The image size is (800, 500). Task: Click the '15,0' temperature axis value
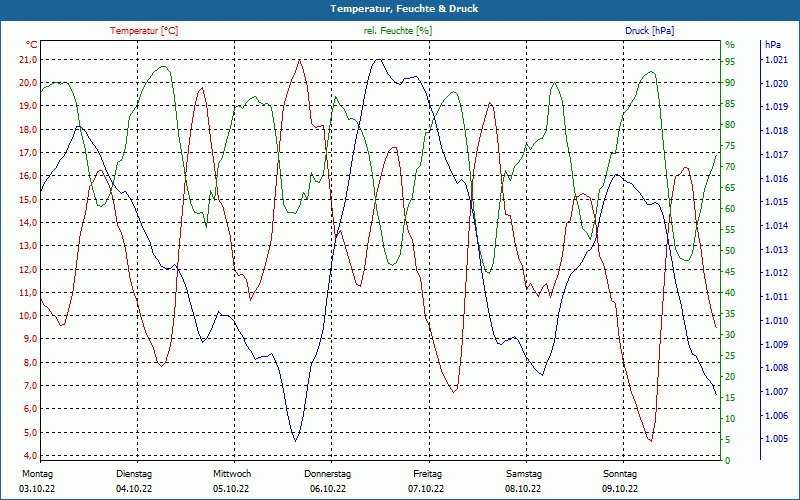pos(28,199)
